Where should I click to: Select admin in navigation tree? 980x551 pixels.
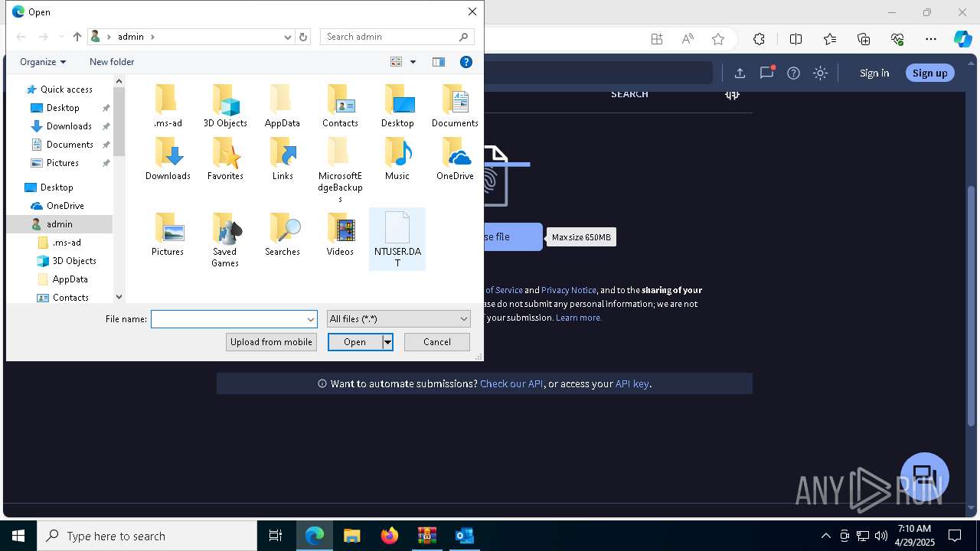[x=59, y=224]
